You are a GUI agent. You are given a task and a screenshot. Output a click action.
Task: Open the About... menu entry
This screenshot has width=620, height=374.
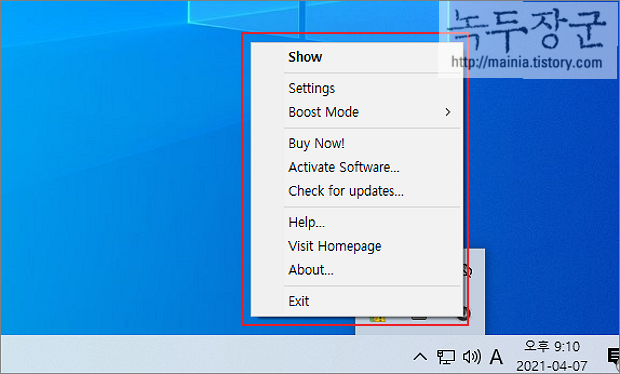point(357,270)
